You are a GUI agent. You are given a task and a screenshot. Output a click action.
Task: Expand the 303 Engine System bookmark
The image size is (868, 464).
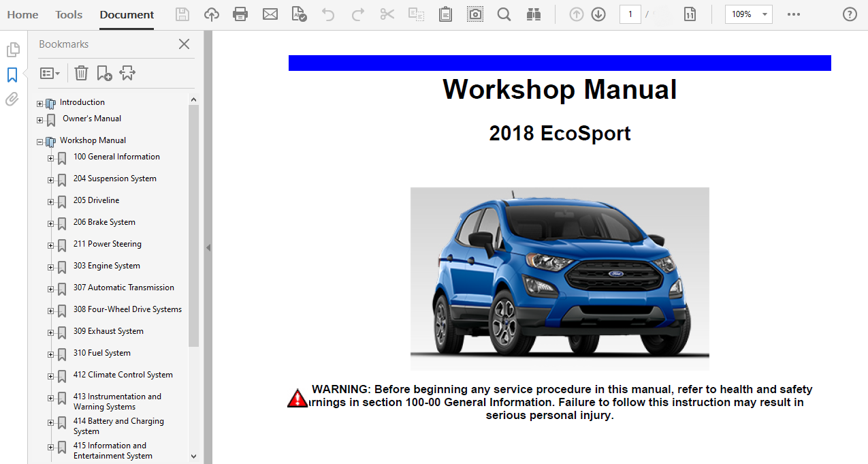click(x=50, y=267)
